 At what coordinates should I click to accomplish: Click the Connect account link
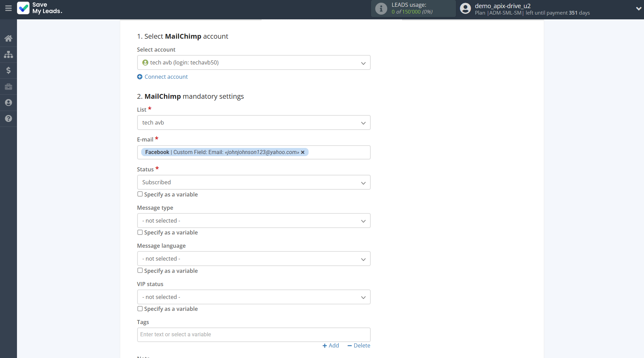click(166, 77)
